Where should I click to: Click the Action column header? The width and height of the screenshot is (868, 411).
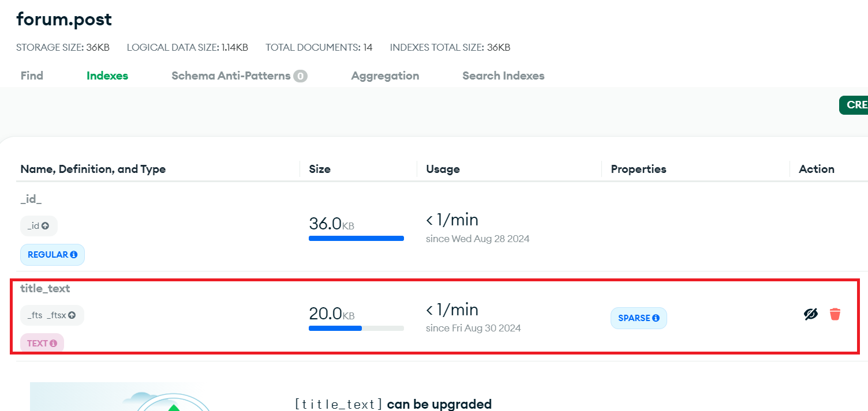[x=817, y=169]
